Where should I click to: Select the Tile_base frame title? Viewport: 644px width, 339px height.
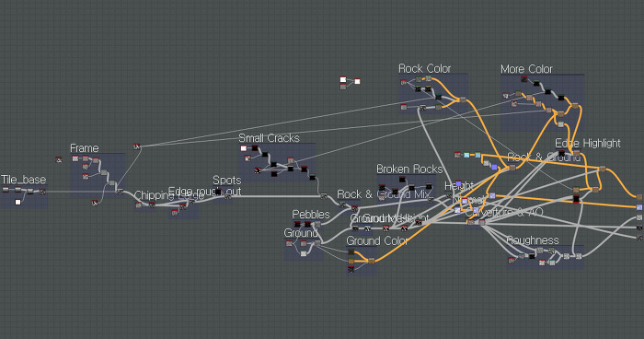[x=23, y=180]
